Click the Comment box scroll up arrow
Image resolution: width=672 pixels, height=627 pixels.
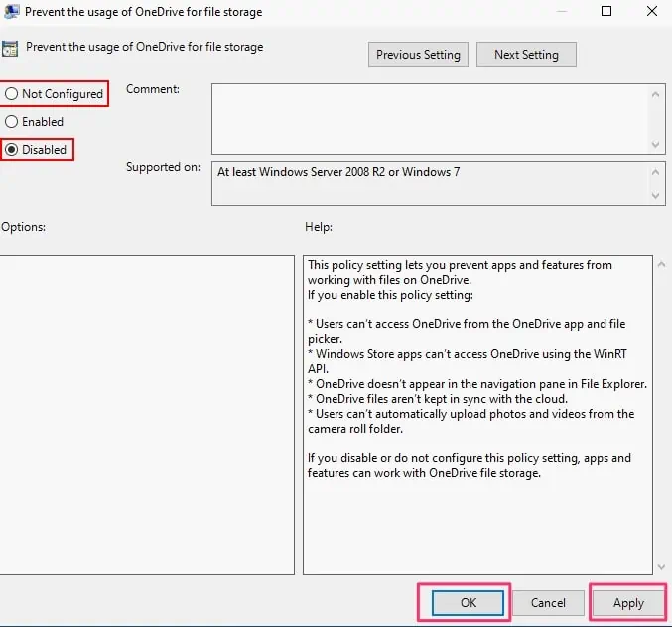click(x=655, y=94)
